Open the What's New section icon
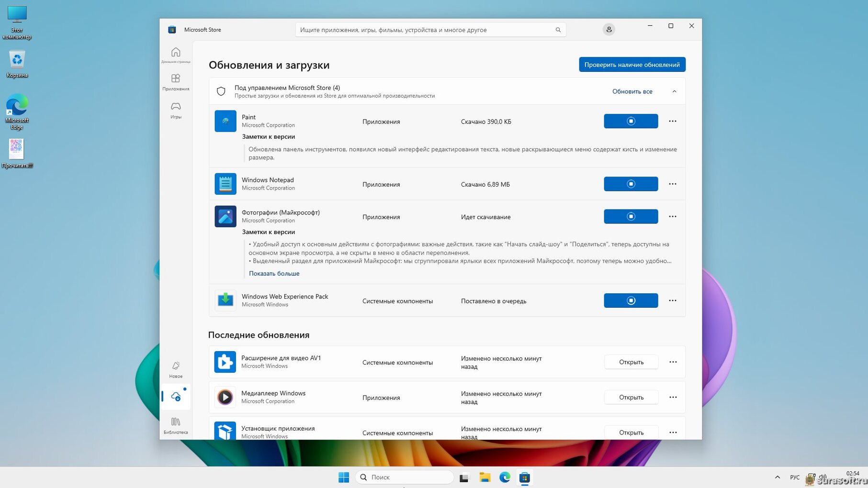Viewport: 868px width, 488px height. tap(176, 369)
